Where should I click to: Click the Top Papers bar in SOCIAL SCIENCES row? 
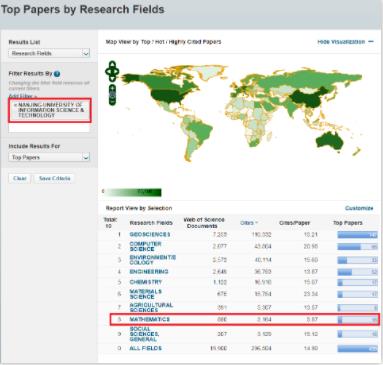pos(357,334)
